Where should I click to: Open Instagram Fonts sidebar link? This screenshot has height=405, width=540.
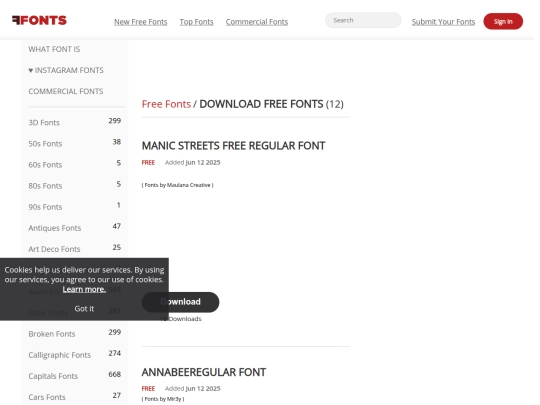tap(66, 70)
